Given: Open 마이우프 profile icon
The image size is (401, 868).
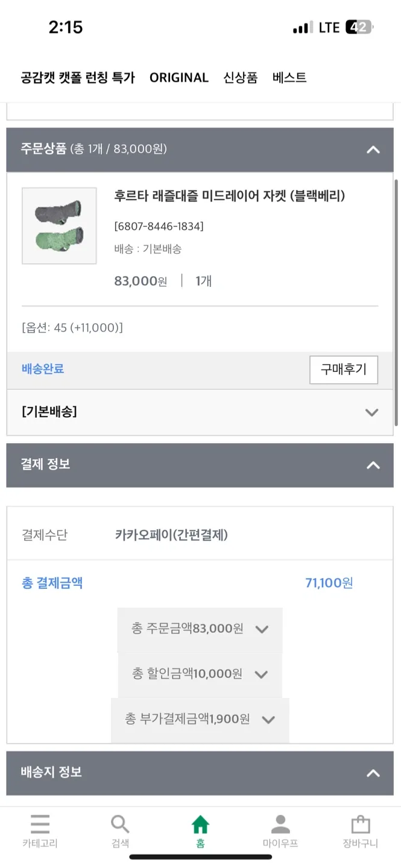Looking at the screenshot, I should pos(280,824).
